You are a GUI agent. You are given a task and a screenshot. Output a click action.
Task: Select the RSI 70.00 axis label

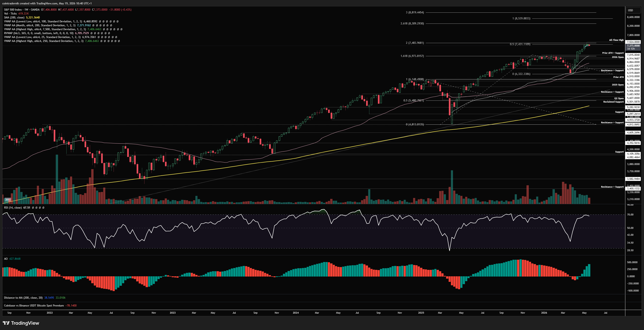point(630,215)
